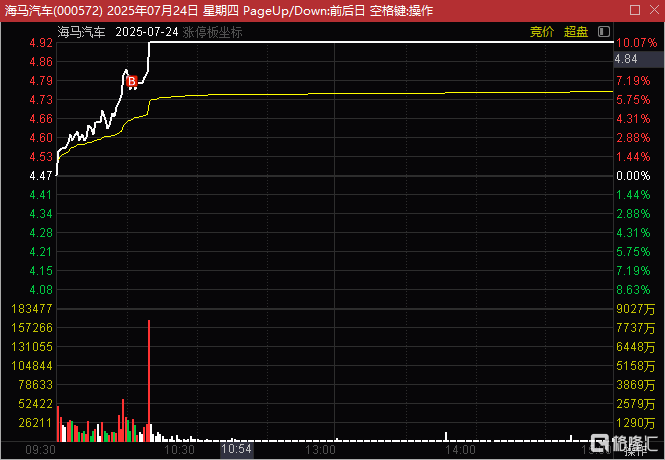Click the 0.00% baseline label
The width and height of the screenshot is (665, 460).
(x=633, y=176)
